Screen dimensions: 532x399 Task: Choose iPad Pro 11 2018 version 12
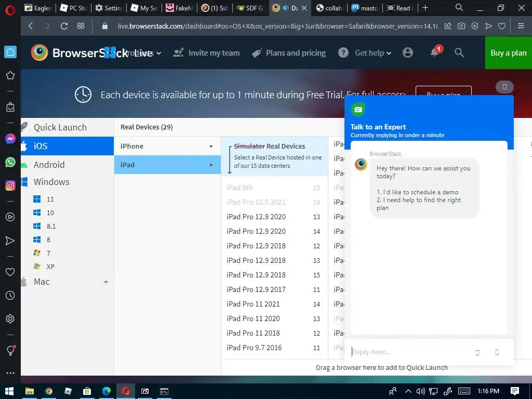coord(274,333)
